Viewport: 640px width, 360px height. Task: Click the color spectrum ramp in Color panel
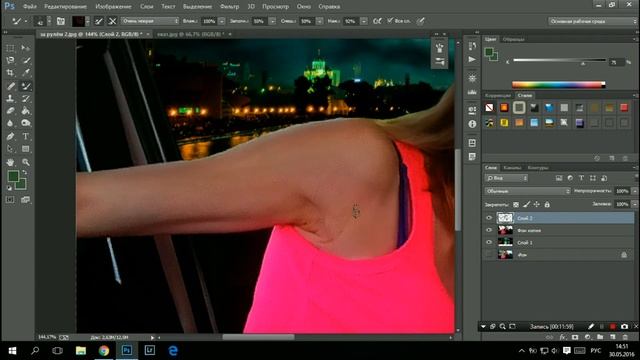tap(558, 85)
